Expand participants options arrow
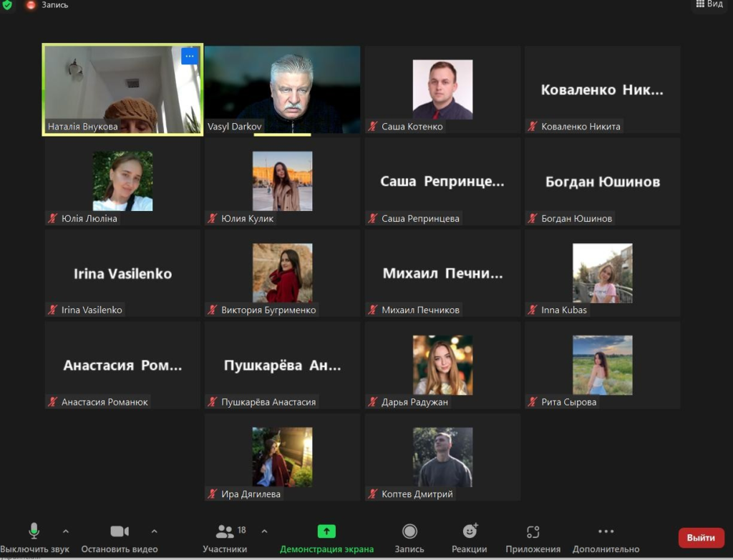Screen dimensions: 733x560 click(265, 531)
